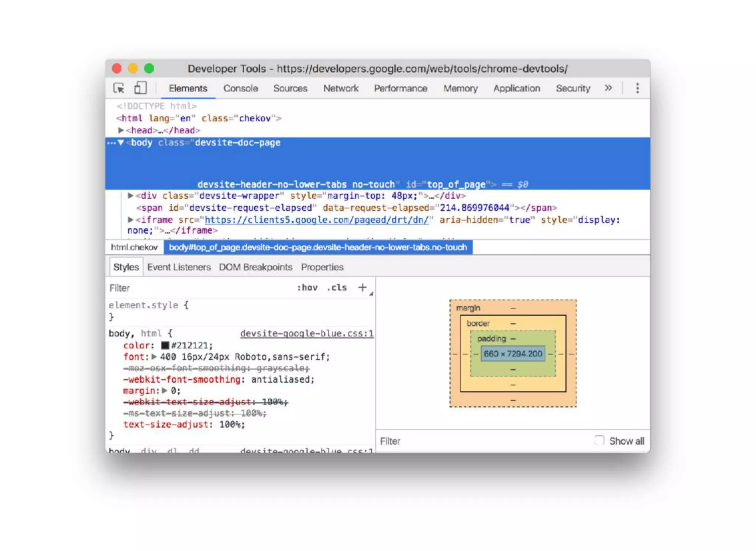Click the yellow minimize window button

pyautogui.click(x=133, y=69)
